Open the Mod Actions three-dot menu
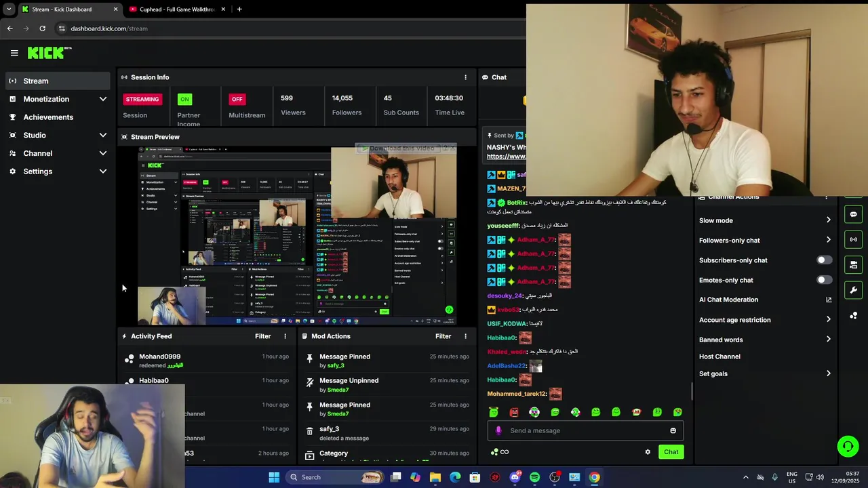 [465, 336]
